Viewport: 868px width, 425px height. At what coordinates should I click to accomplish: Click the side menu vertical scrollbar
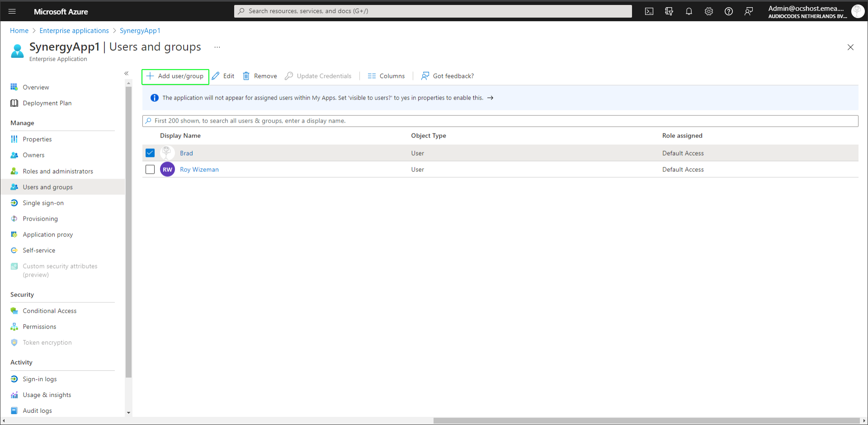[128, 232]
